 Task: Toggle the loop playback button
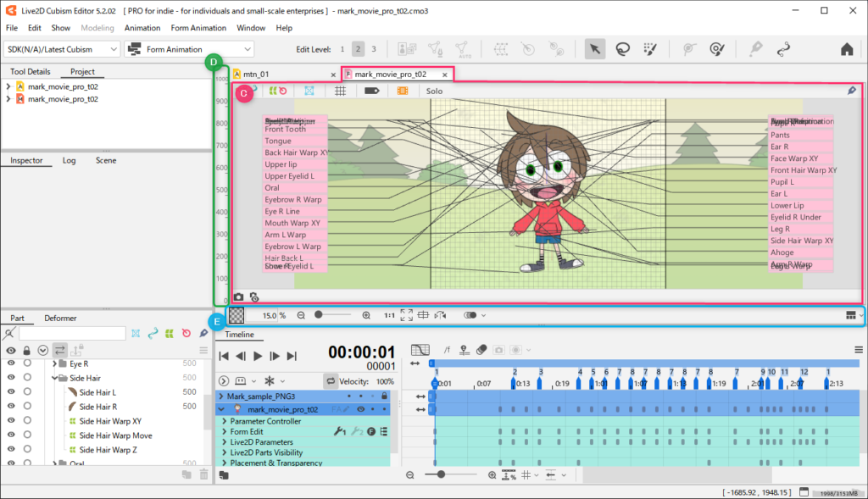pyautogui.click(x=331, y=381)
